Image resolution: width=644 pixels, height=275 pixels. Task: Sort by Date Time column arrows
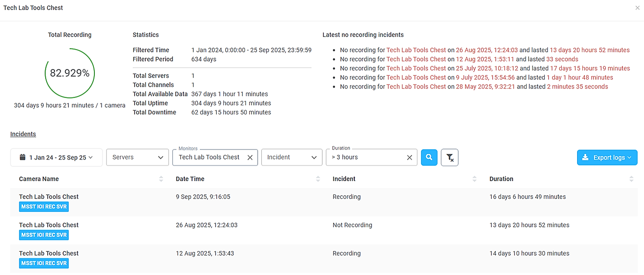pos(318,179)
